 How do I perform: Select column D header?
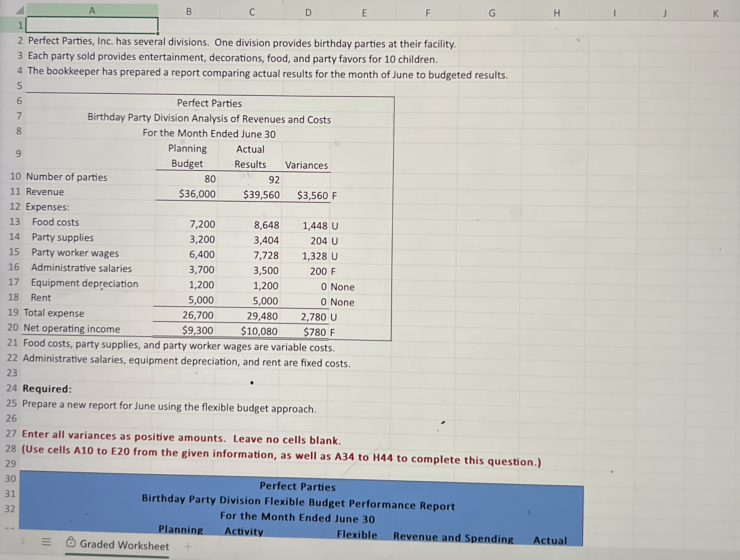(x=308, y=13)
